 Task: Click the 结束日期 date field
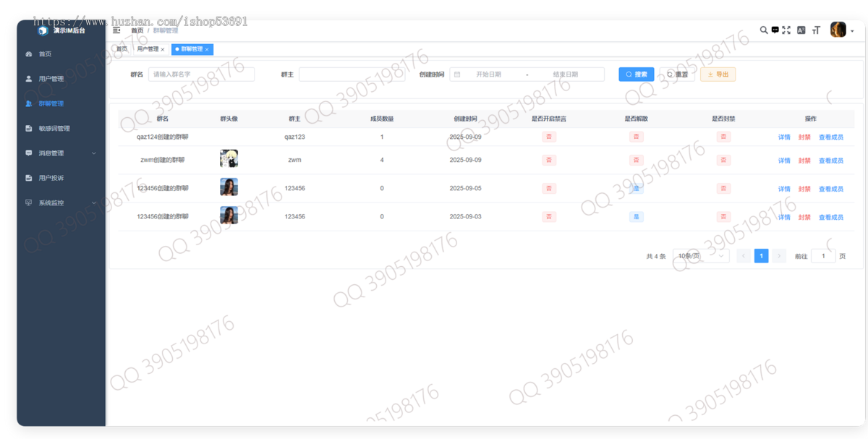(566, 74)
